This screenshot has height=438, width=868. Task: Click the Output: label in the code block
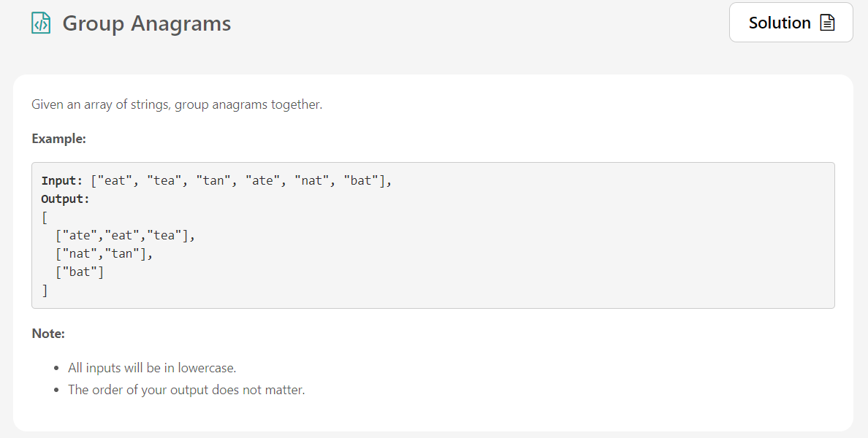point(65,199)
